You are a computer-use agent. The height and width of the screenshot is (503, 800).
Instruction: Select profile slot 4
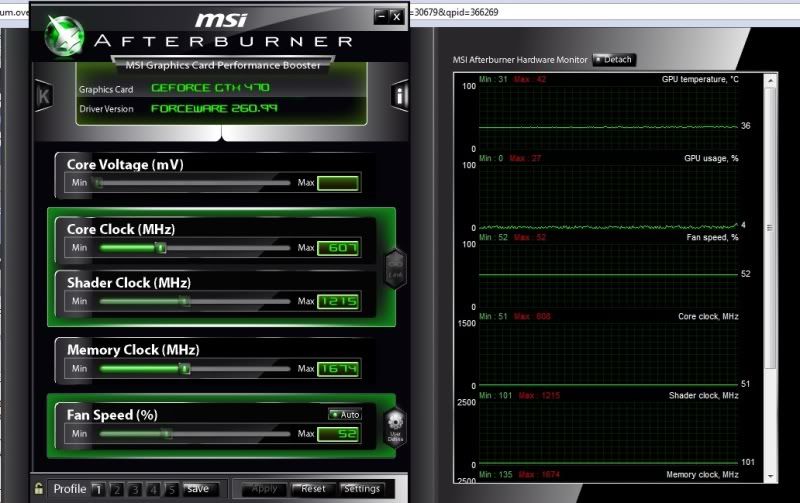153,490
